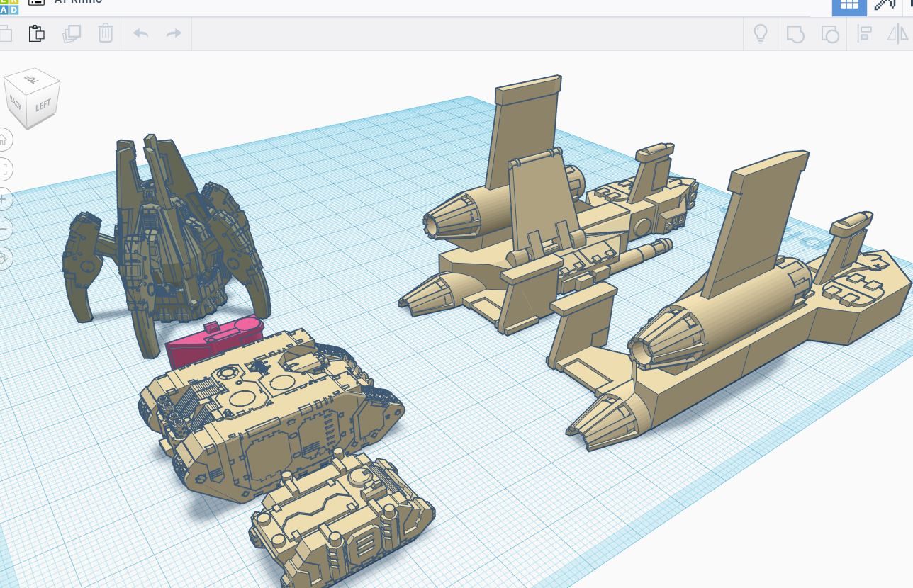This screenshot has height=588, width=913.
Task: Show all hidden objects with lightbulb
Action: click(761, 34)
